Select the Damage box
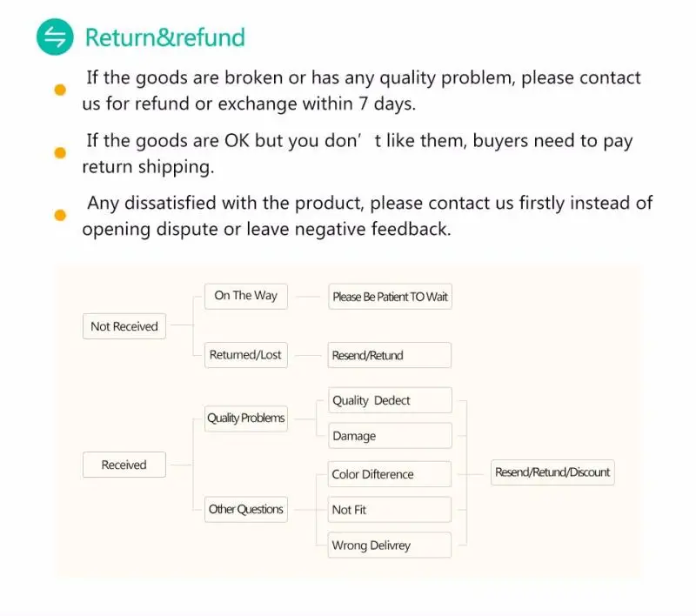Image resolution: width=696 pixels, height=616 pixels. point(390,436)
